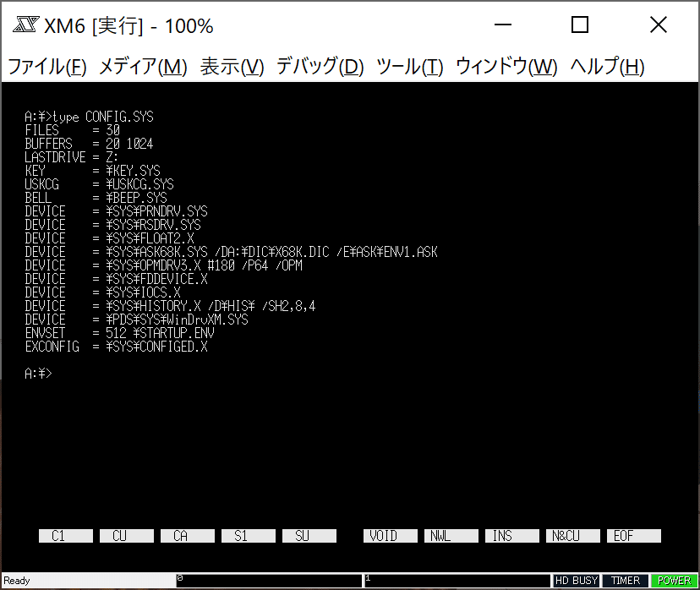Click the SU function key label

[x=309, y=536]
